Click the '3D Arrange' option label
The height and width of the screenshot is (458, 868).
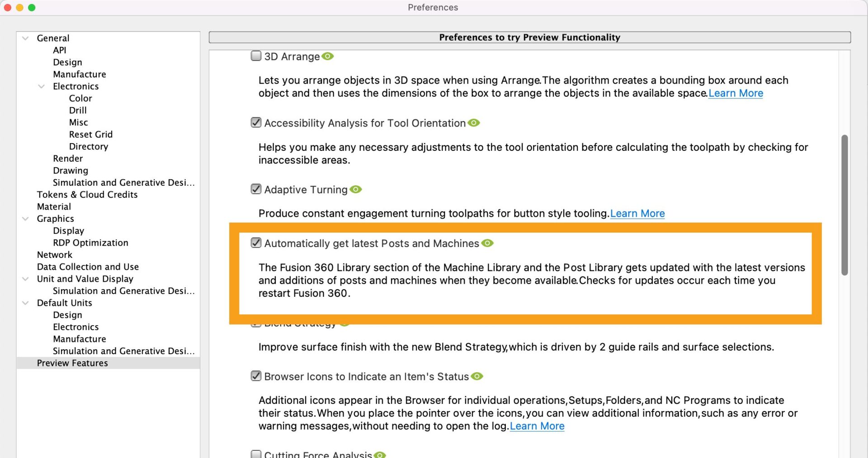coord(292,56)
